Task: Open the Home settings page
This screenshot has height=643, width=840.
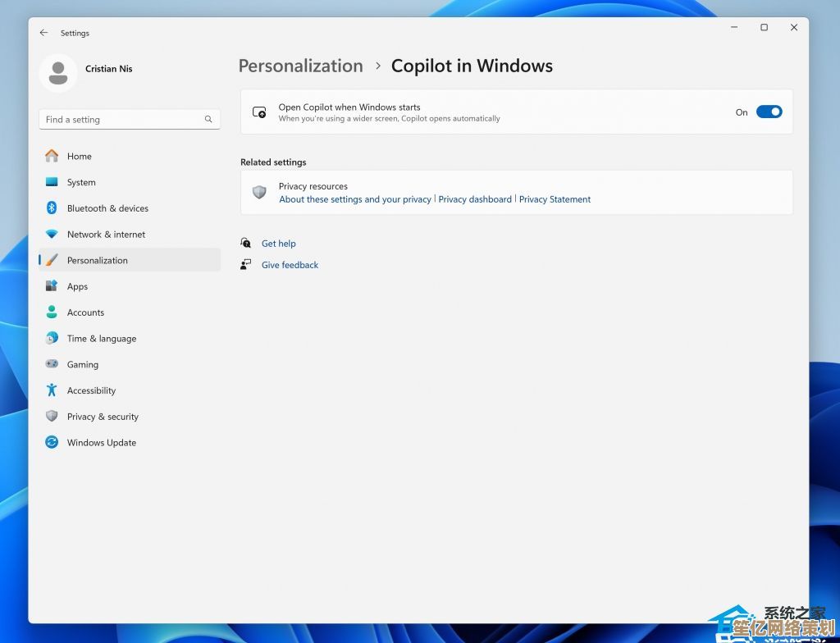Action: [x=130, y=156]
